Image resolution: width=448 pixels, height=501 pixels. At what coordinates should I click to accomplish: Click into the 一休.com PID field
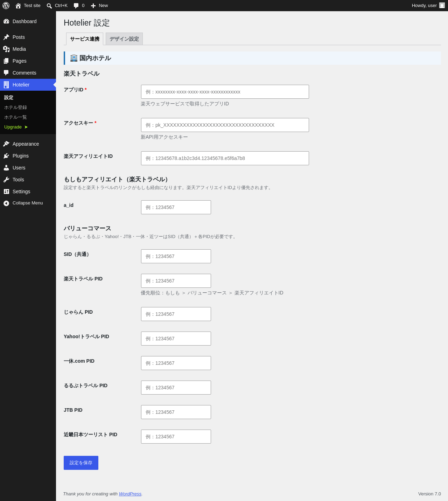(x=176, y=363)
